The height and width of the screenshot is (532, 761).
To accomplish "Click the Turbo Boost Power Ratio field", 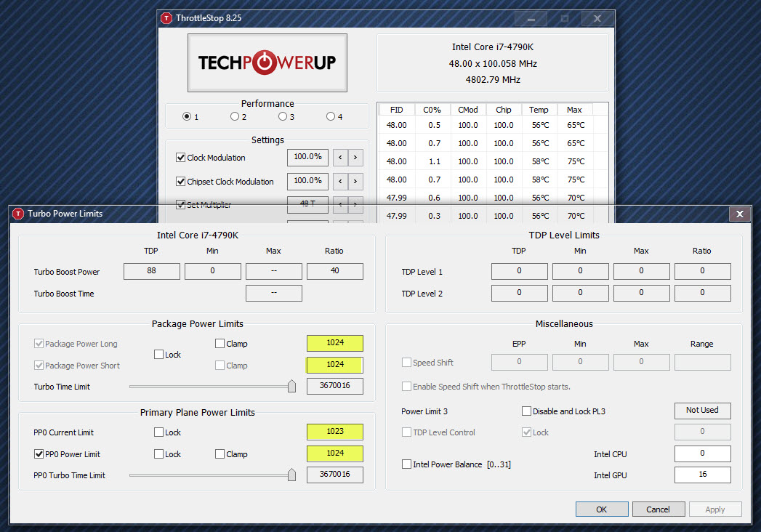I will pos(335,271).
